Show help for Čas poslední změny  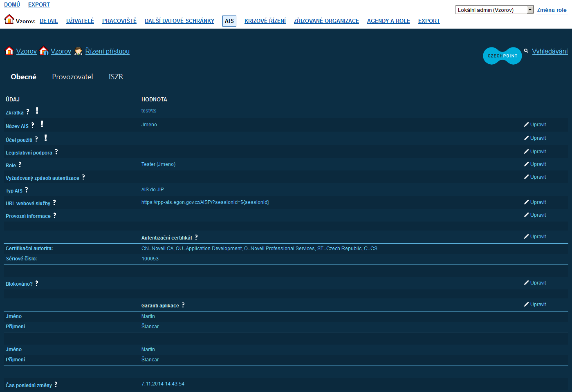click(56, 384)
